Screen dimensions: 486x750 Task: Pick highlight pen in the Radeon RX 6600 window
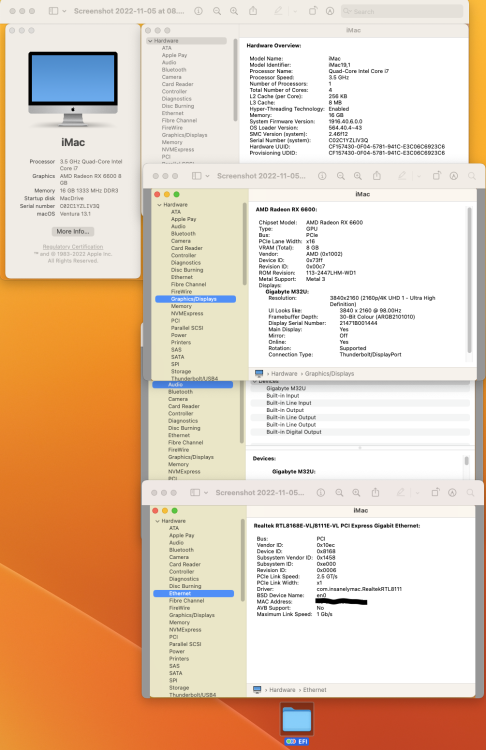[x=402, y=176]
